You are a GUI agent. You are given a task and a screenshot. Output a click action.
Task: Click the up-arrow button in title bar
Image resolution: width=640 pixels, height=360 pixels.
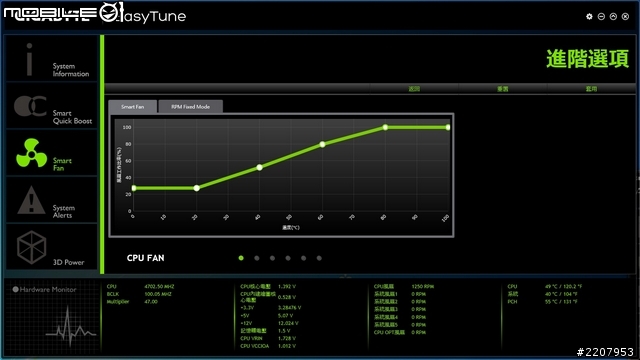(x=613, y=16)
